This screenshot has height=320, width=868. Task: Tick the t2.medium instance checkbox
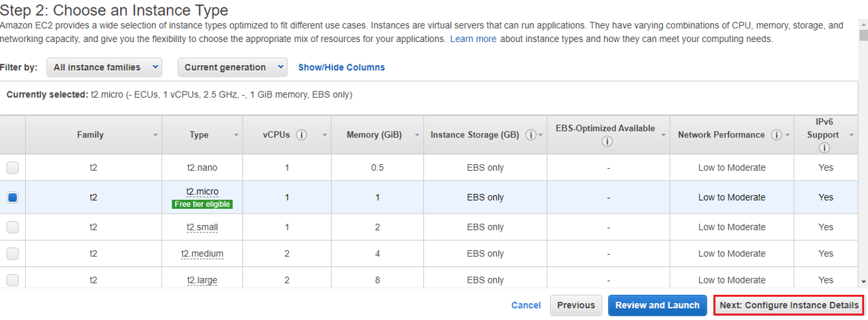pos(13,254)
